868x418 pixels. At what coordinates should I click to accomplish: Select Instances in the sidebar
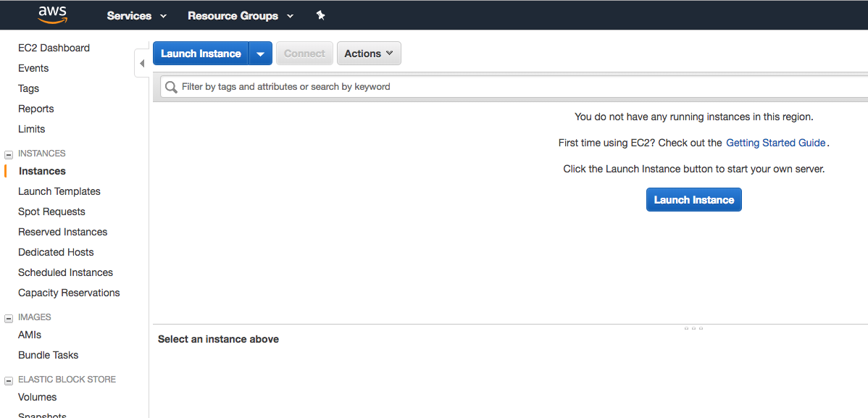pyautogui.click(x=42, y=171)
